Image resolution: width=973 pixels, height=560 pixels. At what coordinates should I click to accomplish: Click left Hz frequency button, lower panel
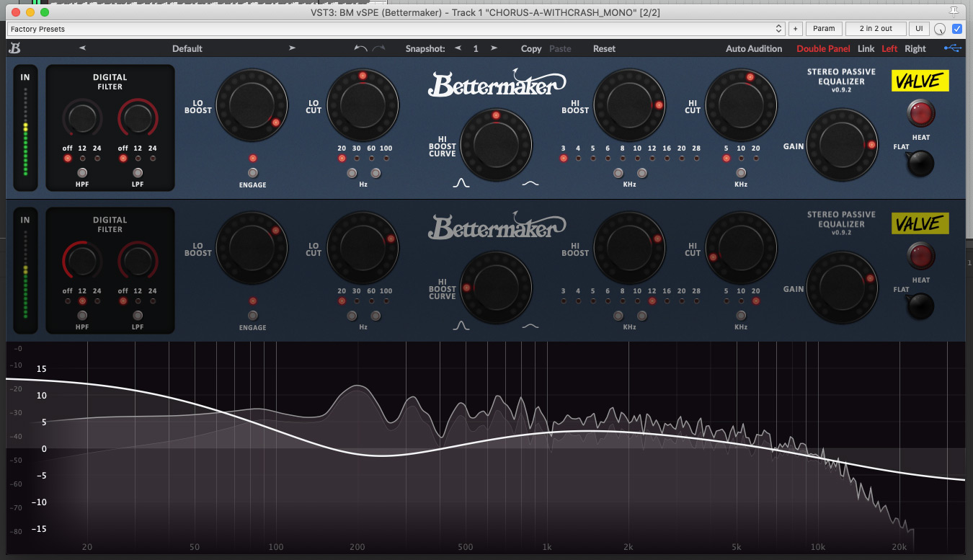coord(352,316)
